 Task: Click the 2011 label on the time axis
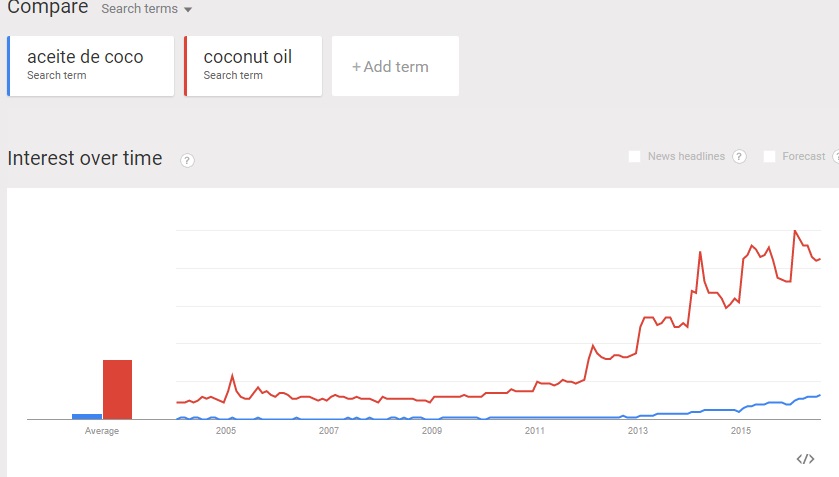(x=534, y=431)
